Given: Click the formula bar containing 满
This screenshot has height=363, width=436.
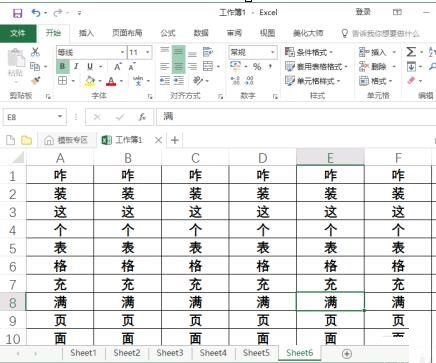Looking at the screenshot, I should (x=296, y=117).
